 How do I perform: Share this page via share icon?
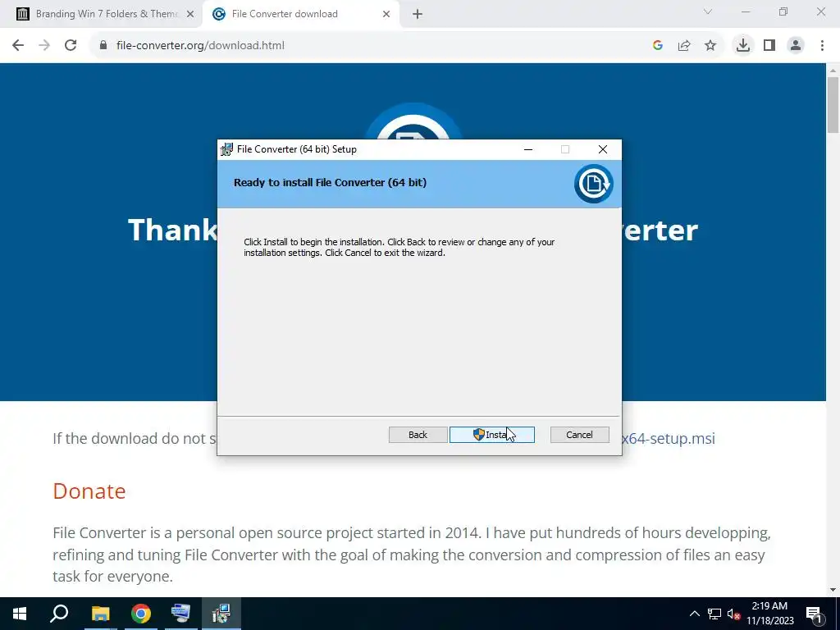coord(684,46)
